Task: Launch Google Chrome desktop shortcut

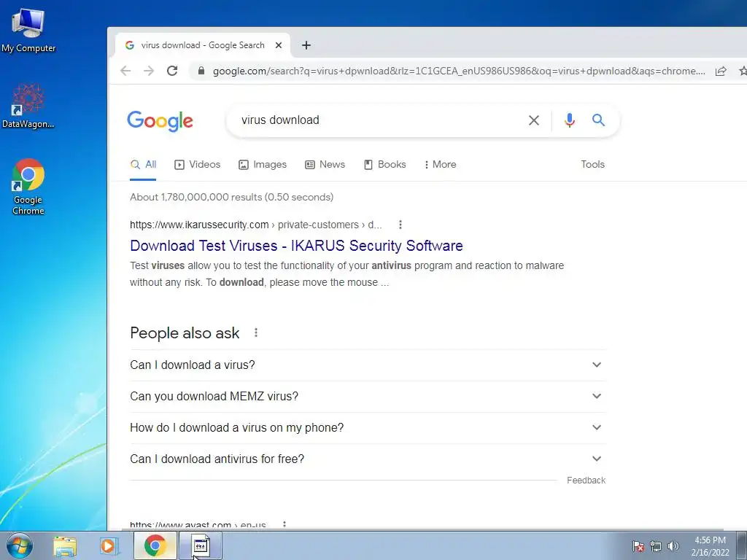Action: point(28,186)
